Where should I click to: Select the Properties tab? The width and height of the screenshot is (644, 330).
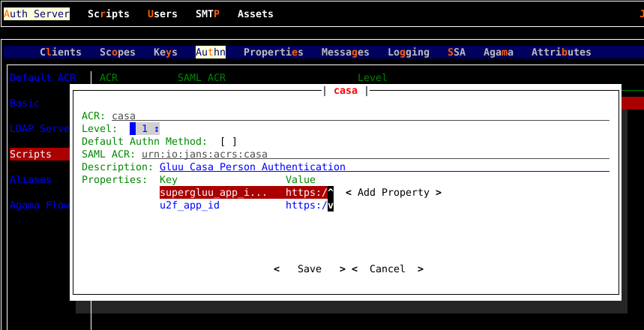273,52
